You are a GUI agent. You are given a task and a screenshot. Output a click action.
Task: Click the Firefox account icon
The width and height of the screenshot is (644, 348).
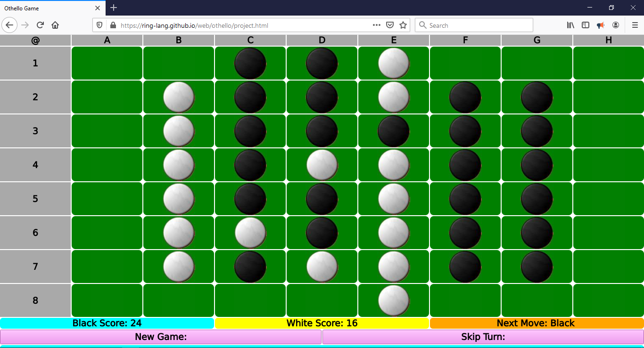(x=616, y=25)
